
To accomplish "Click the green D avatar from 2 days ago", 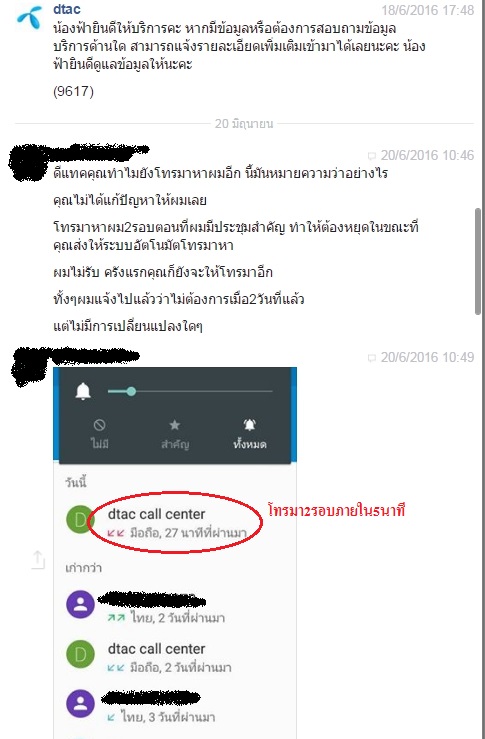I will pos(80,654).
